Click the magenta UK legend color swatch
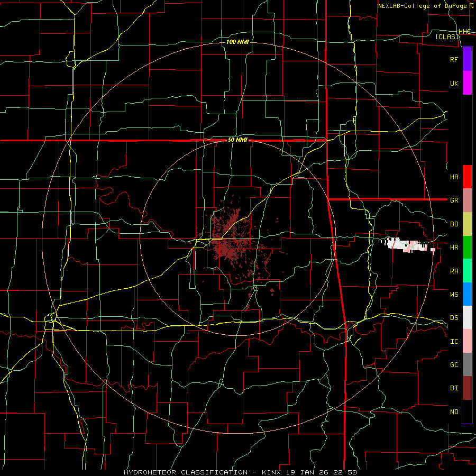The width and height of the screenshot is (476, 476). pos(467,83)
